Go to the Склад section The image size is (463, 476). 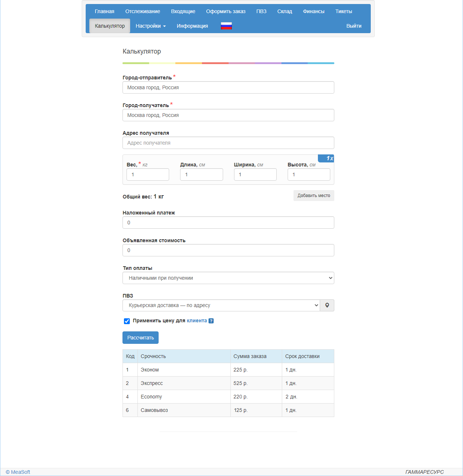pyautogui.click(x=285, y=11)
